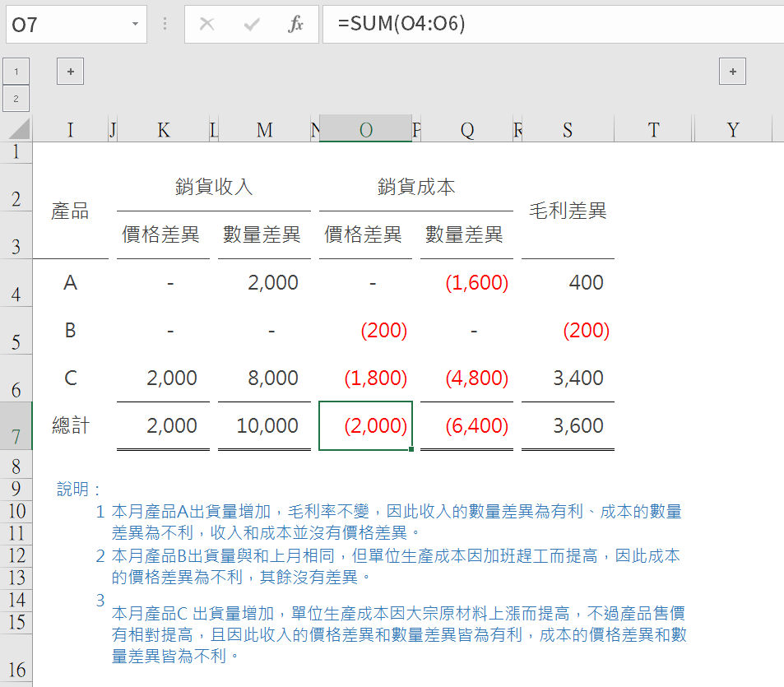Viewport: 784px width, 687px height.
Task: Select column S header
Action: click(x=568, y=129)
